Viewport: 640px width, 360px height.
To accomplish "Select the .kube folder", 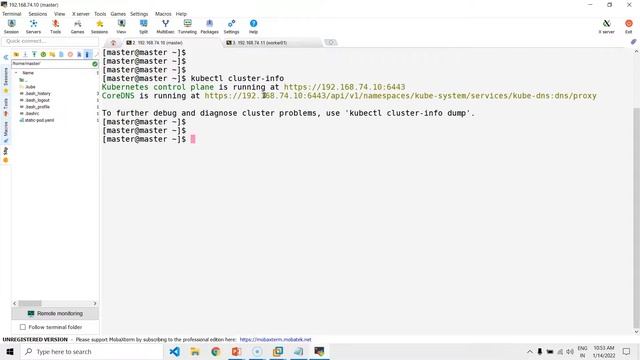I will pos(28,87).
